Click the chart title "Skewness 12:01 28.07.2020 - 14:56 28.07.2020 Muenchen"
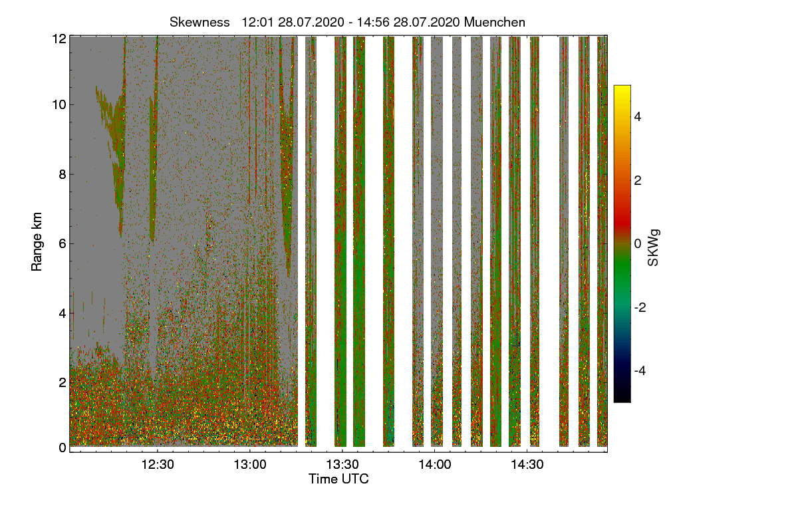Image resolution: width=798 pixels, height=532 pixels. 347,22
